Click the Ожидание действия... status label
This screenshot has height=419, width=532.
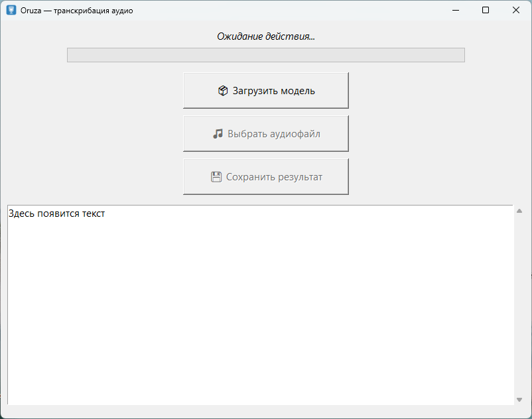[x=265, y=36]
